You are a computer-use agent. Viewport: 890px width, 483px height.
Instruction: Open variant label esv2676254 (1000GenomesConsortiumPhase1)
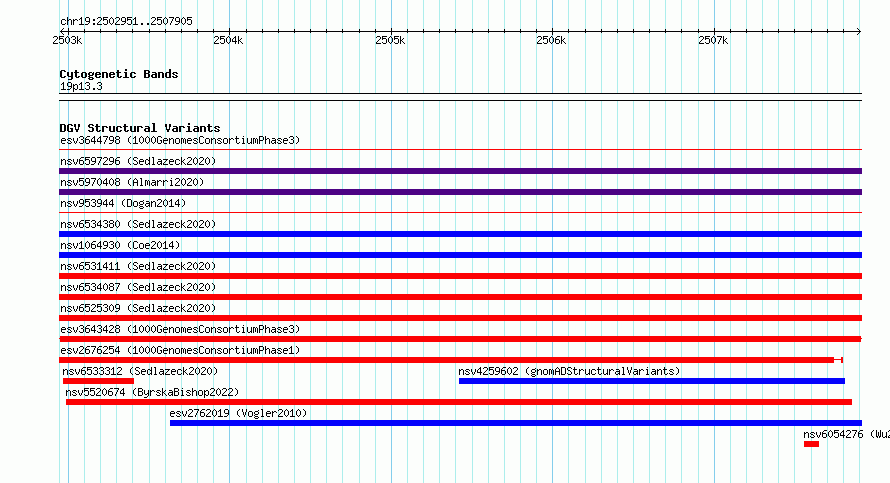[180, 350]
